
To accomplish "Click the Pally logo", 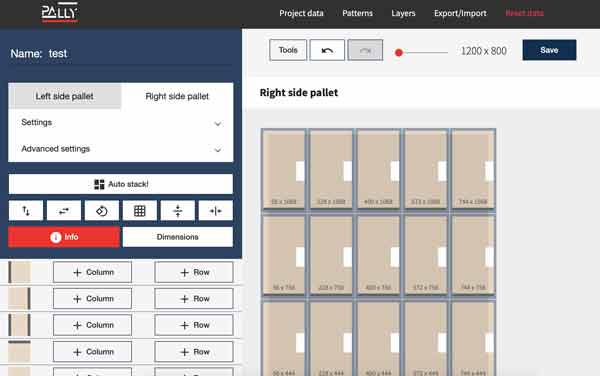I will point(59,13).
